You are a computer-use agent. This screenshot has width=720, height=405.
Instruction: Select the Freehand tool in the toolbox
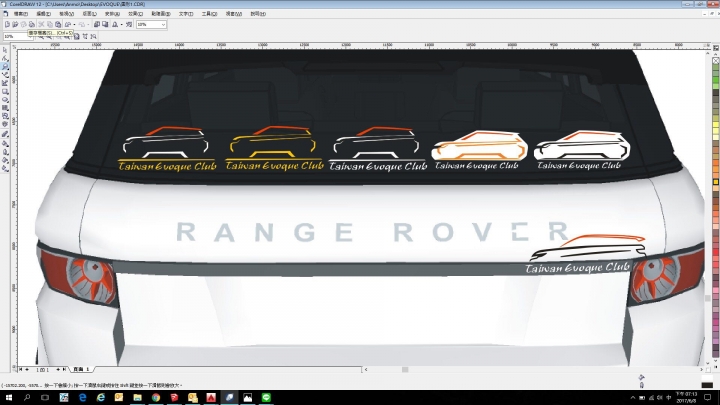point(5,75)
